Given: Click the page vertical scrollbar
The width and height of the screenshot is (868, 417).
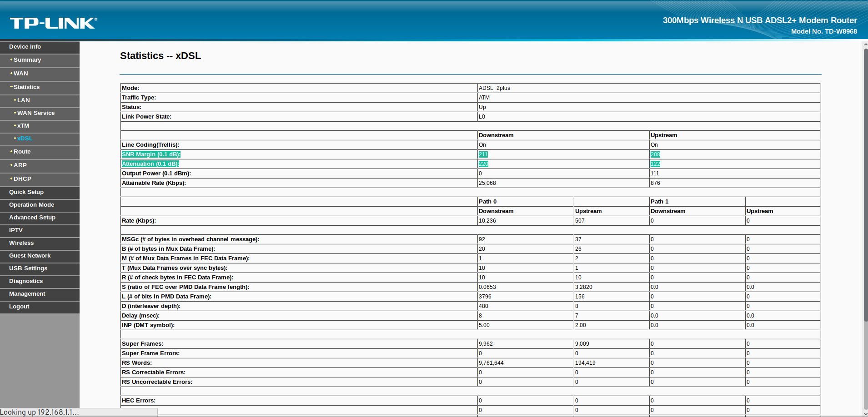Looking at the screenshot, I should pyautogui.click(x=865, y=182).
